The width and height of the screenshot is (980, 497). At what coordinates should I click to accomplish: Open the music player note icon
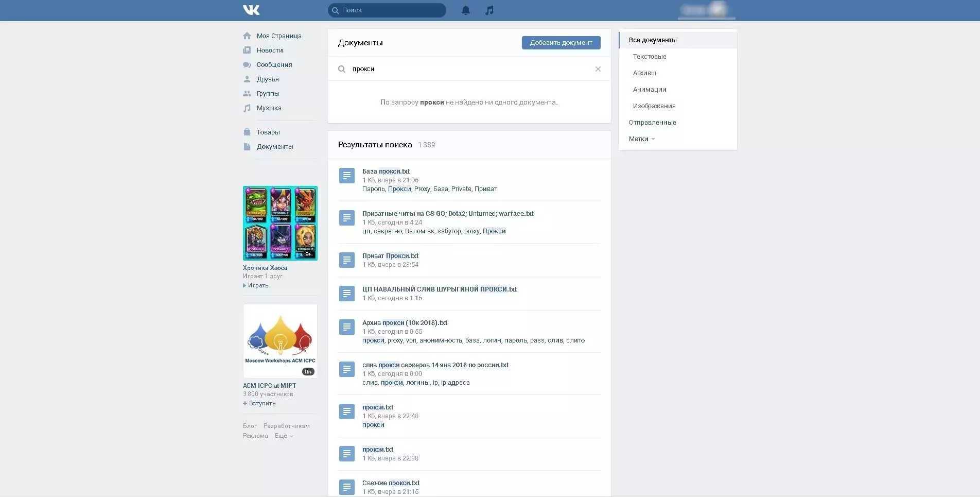[489, 10]
